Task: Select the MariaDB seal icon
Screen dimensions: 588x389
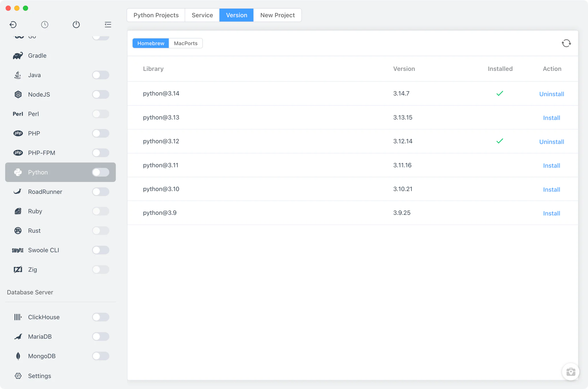Action: tap(18, 336)
